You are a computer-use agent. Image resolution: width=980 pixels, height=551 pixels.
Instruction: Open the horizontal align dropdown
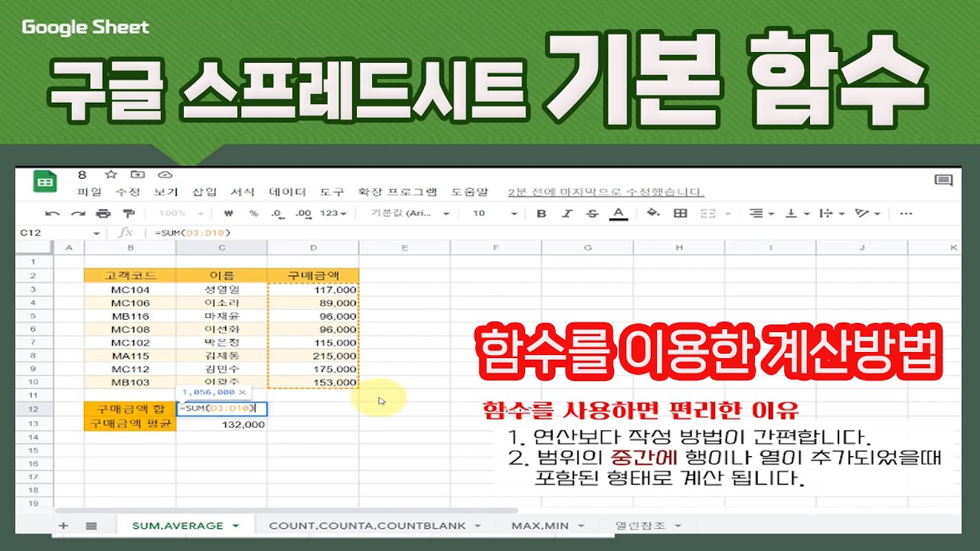click(x=761, y=214)
